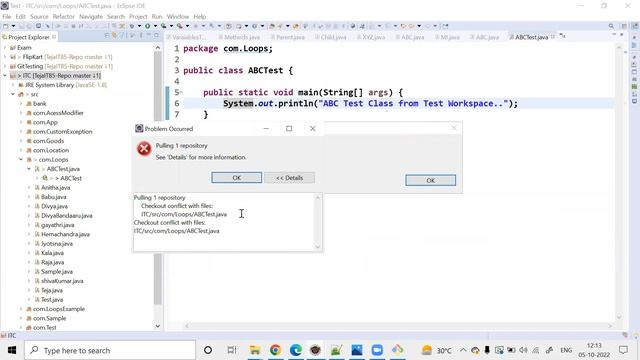Click OK in the background dialog
Viewport: 640px width, 360px height.
tap(431, 180)
